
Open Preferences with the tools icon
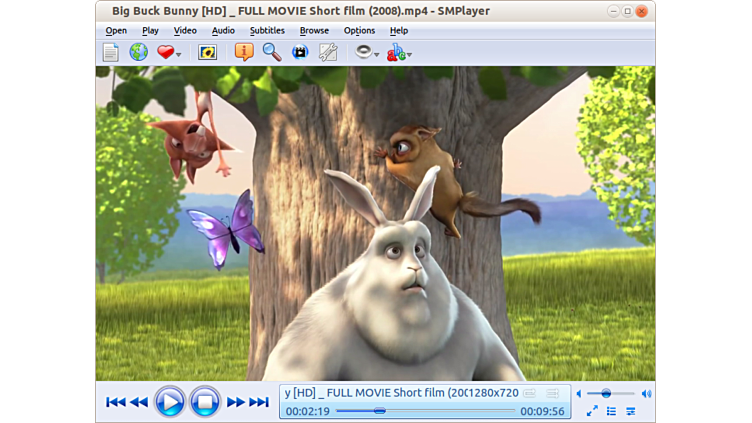pyautogui.click(x=327, y=52)
